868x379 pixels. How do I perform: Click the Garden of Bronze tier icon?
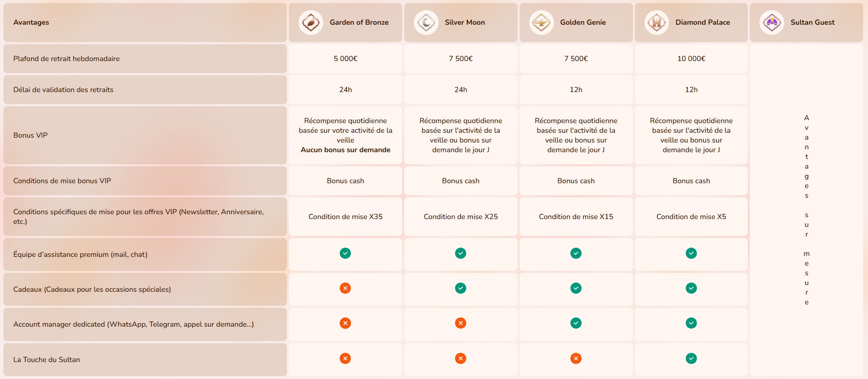tap(311, 22)
